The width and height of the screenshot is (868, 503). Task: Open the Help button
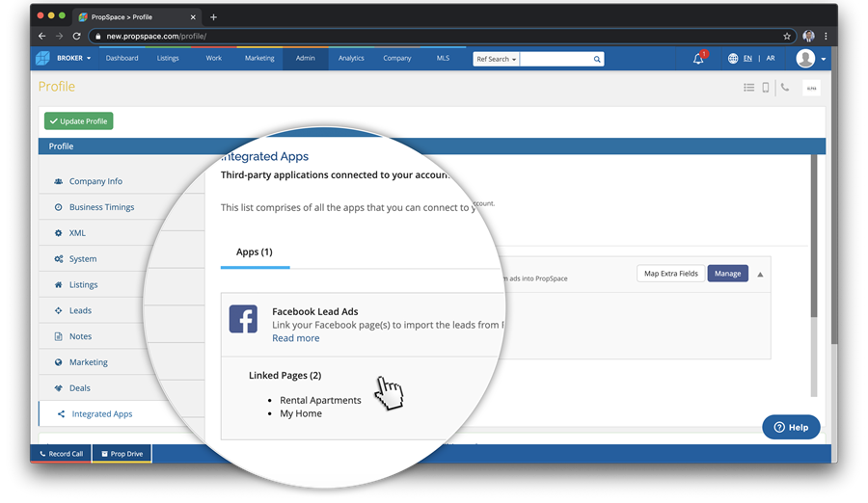point(791,427)
